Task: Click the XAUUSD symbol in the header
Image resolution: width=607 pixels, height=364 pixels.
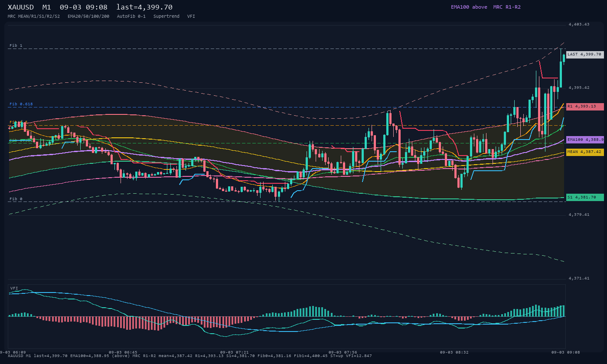Action: 21,7
